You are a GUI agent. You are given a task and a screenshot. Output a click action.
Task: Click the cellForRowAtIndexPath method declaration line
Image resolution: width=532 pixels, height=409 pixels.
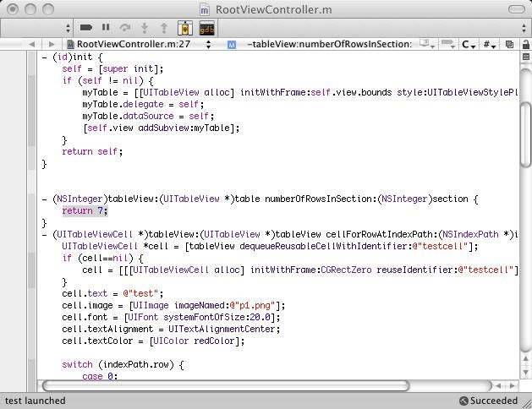[280, 234]
